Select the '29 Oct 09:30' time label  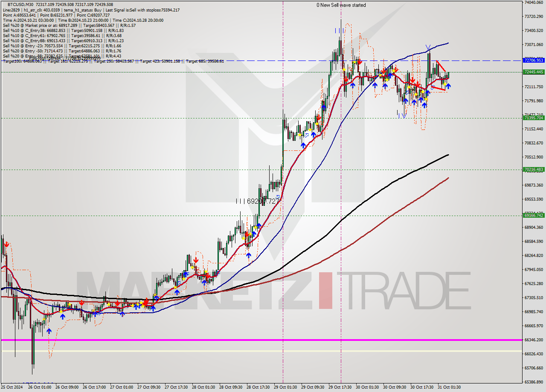point(312,387)
